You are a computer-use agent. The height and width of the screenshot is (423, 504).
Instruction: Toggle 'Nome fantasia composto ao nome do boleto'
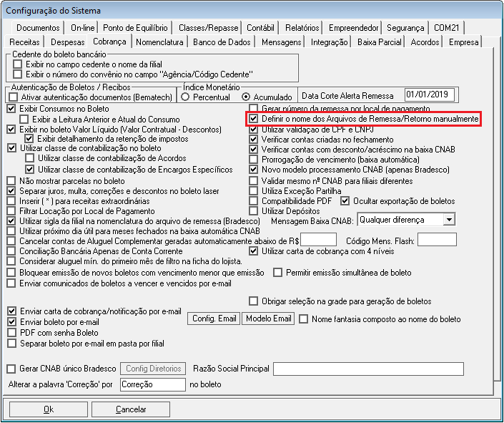(303, 319)
